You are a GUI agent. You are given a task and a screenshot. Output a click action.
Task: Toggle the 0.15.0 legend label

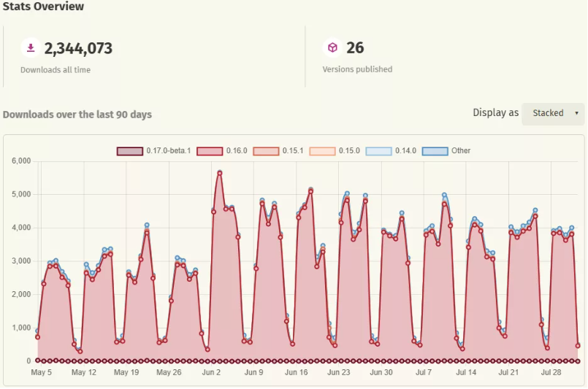point(349,151)
